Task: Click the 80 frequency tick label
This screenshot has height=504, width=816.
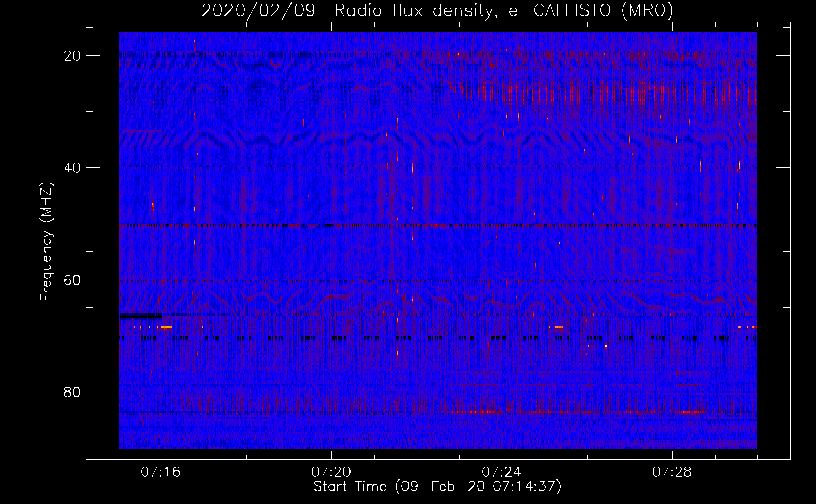Action: 72,392
